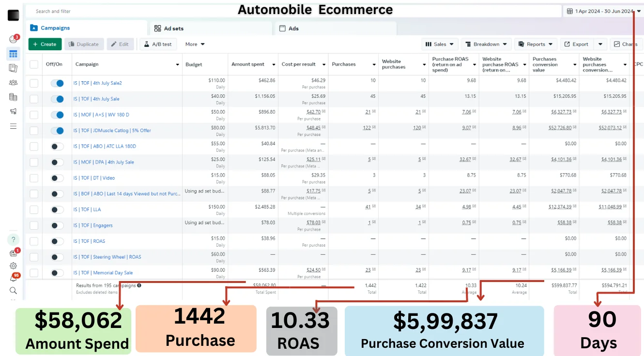644x356 pixels.
Task: Open the dropdown arrow next to Export
Action: tap(600, 44)
